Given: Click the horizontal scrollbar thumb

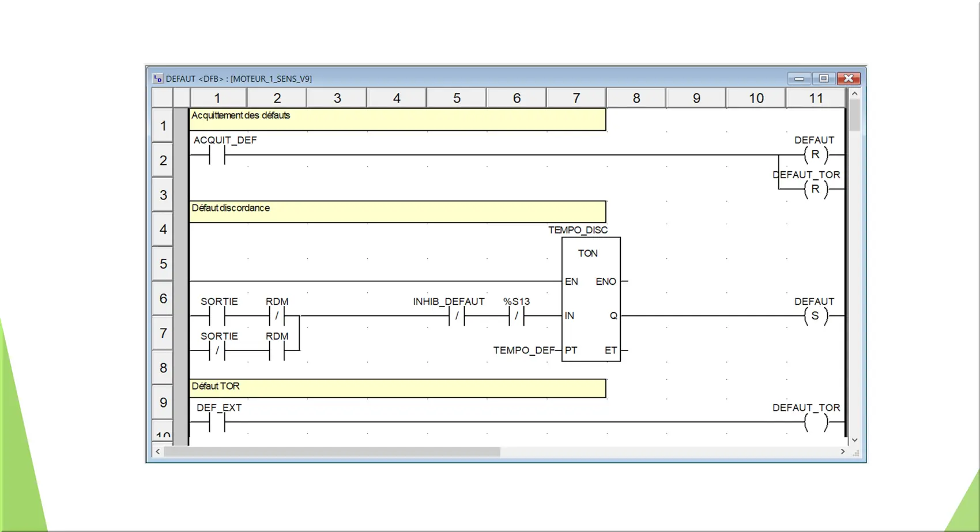Looking at the screenshot, I should pos(332,452).
